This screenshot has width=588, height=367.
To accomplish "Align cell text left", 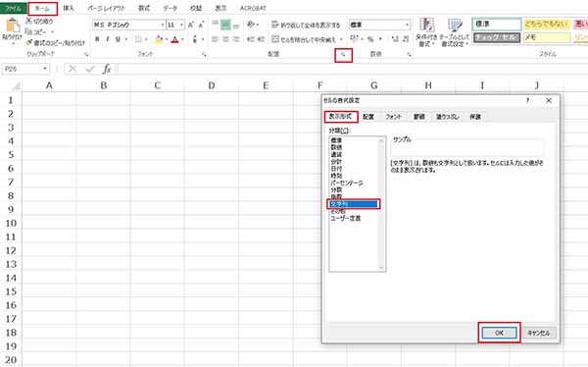I will pyautogui.click(x=215, y=39).
